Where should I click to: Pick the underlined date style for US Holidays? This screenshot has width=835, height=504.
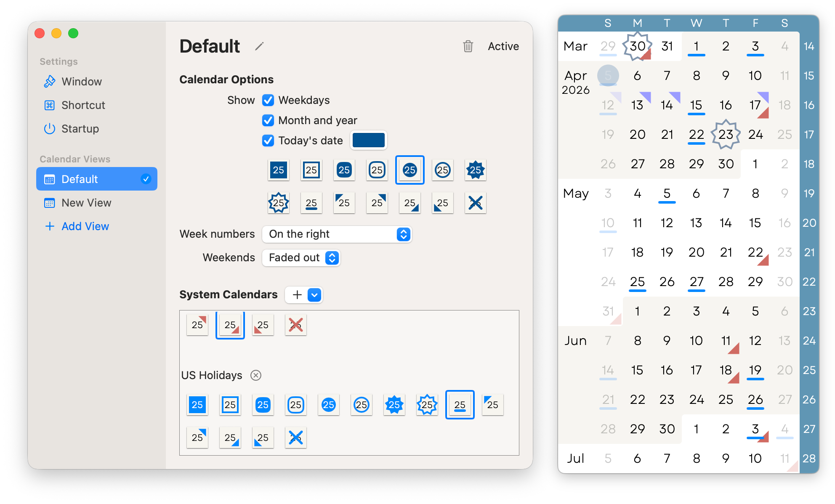tap(460, 405)
